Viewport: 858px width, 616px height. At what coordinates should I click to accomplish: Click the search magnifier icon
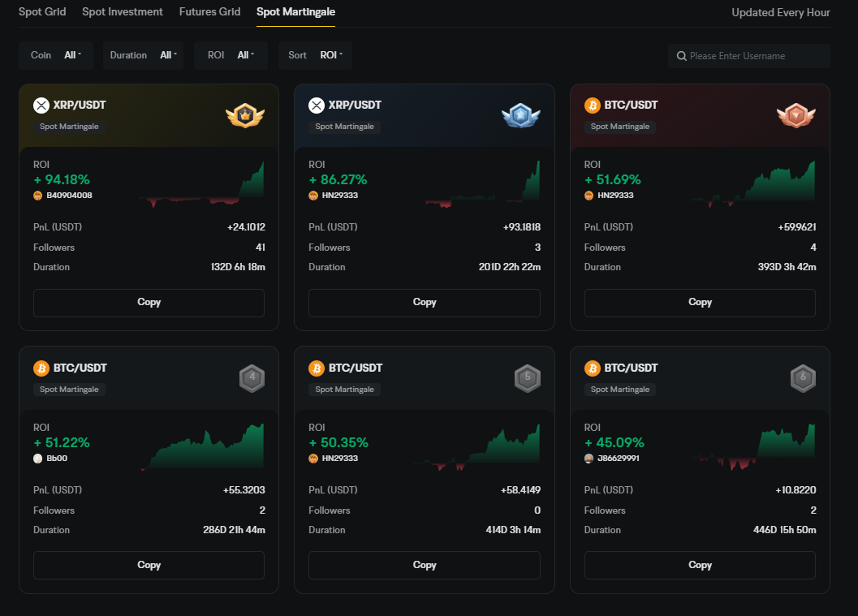point(682,56)
